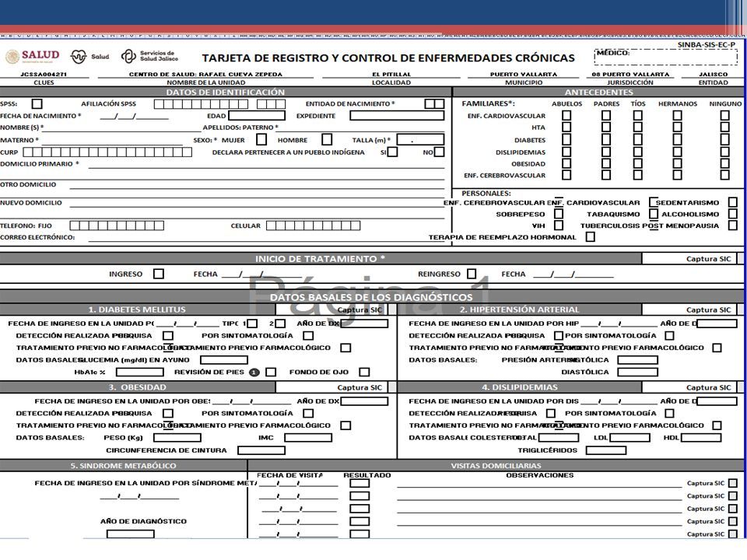Tick the REINGRESO checkbox
This screenshot has width=747, height=560.
[472, 274]
